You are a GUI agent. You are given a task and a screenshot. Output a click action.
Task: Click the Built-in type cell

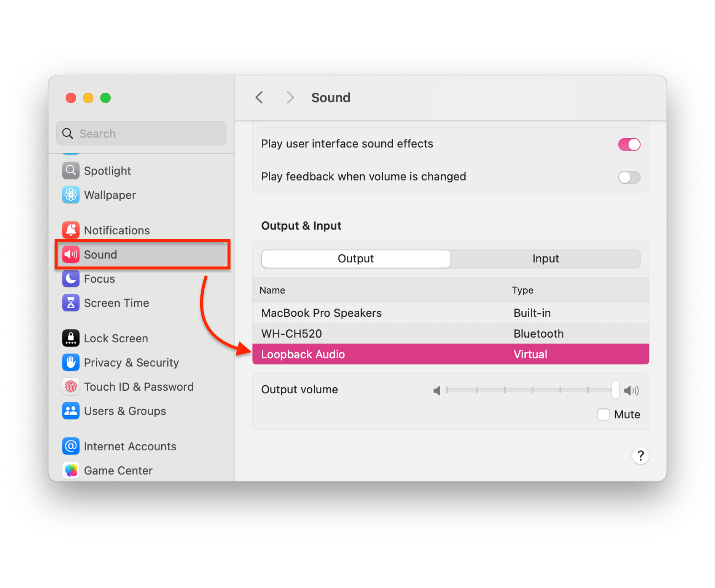(x=532, y=313)
